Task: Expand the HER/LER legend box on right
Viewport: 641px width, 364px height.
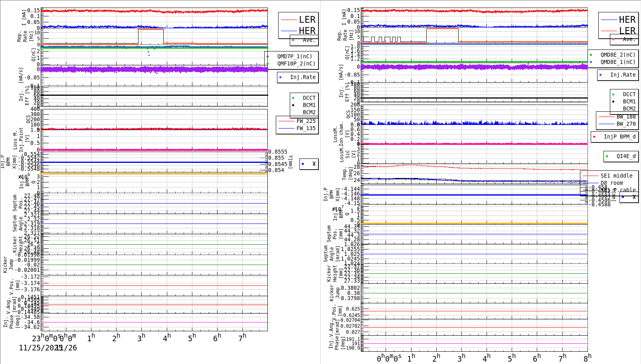Action: 618,25
